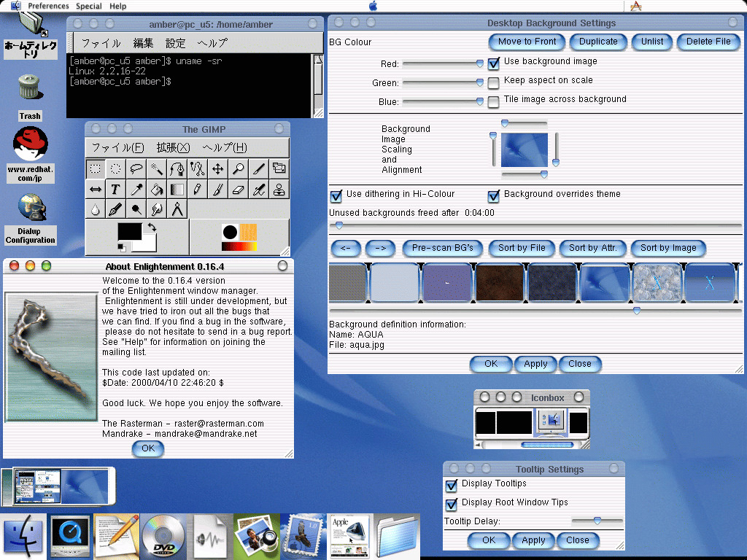
Task: Select the brown background thumbnail
Action: click(500, 283)
